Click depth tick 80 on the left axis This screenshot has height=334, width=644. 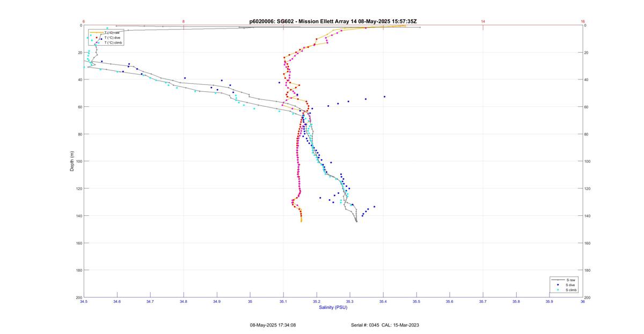[79, 134]
